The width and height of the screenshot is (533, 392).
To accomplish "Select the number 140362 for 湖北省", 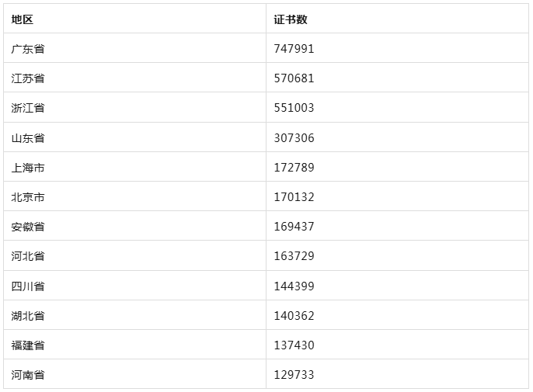I will 294,316.
